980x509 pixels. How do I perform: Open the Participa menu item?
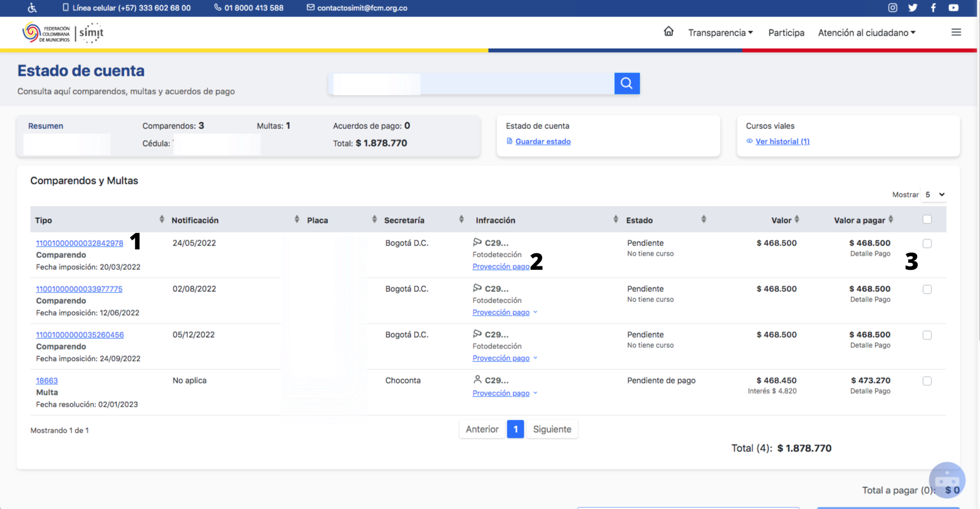pyautogui.click(x=786, y=33)
